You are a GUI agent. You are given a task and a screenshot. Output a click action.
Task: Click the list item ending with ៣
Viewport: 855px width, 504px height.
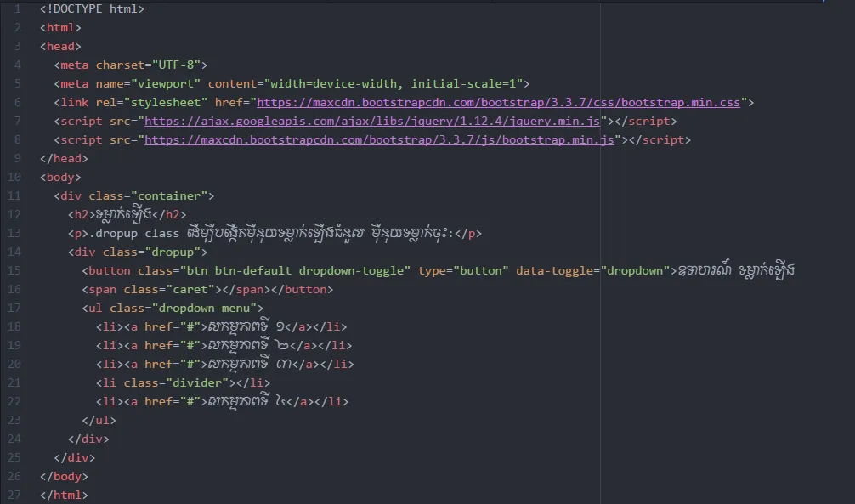(225, 364)
